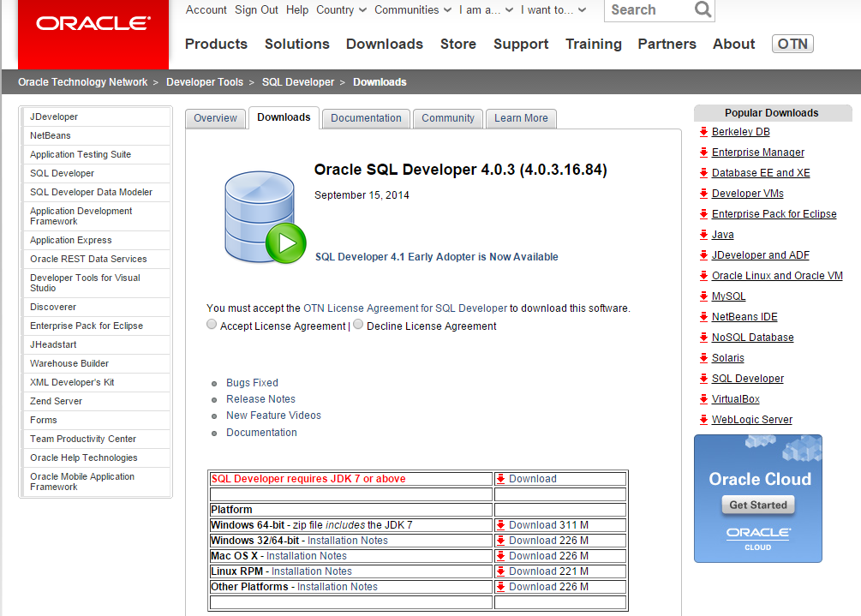This screenshot has width=861, height=616.
Task: Click in the Search input field
Action: [x=647, y=10]
